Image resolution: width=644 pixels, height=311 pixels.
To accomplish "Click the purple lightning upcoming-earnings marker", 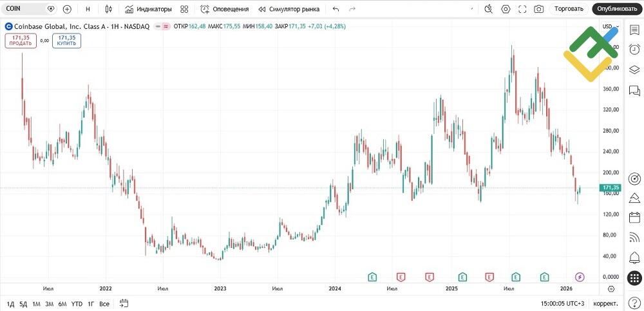I will tap(580, 277).
